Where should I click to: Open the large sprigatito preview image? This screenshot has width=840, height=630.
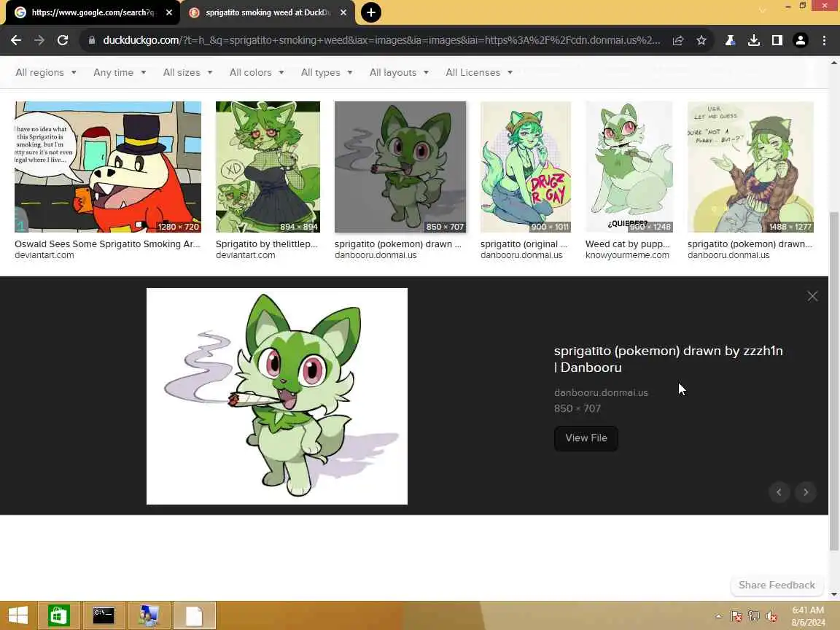pos(277,397)
